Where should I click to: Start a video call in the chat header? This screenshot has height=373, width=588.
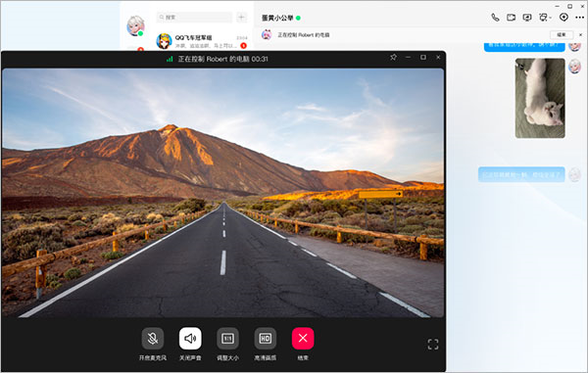coord(511,18)
